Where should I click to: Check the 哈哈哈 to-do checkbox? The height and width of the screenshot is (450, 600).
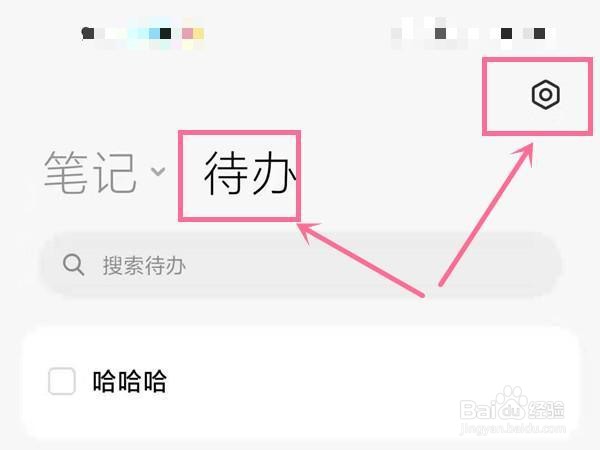coord(62,381)
